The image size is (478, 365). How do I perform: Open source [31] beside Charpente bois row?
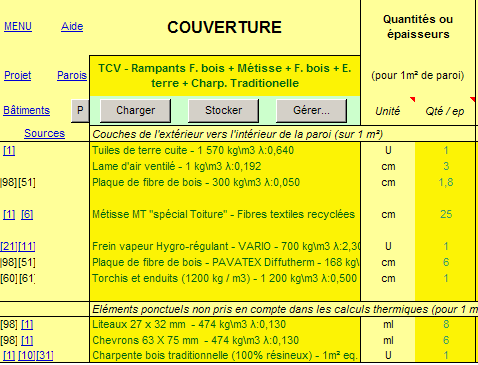point(45,355)
